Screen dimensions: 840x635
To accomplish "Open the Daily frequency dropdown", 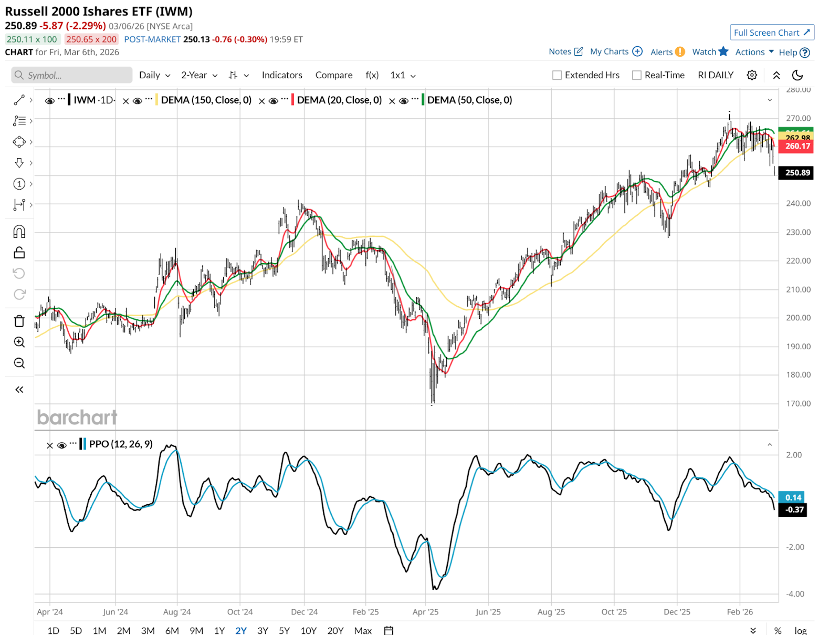I will pos(154,75).
